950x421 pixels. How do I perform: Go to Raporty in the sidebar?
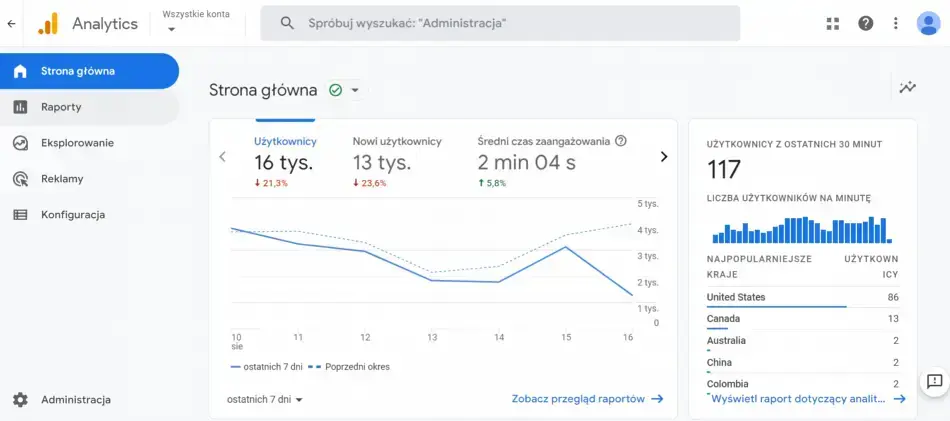click(61, 107)
